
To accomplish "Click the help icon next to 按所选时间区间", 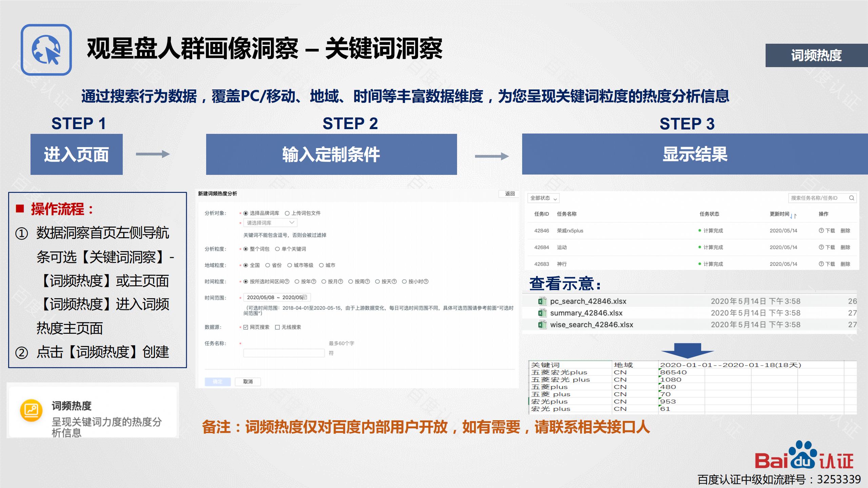I will point(287,282).
